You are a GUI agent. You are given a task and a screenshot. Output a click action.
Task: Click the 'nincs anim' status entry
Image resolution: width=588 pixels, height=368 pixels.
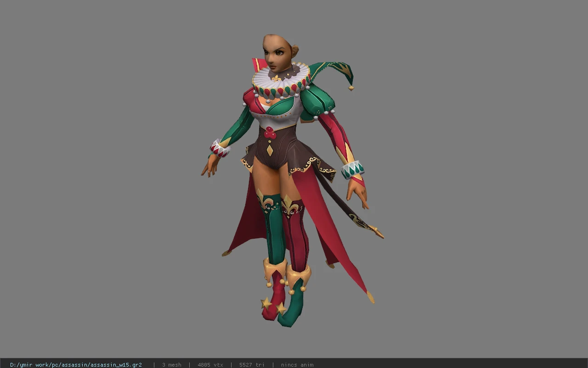[x=297, y=365]
